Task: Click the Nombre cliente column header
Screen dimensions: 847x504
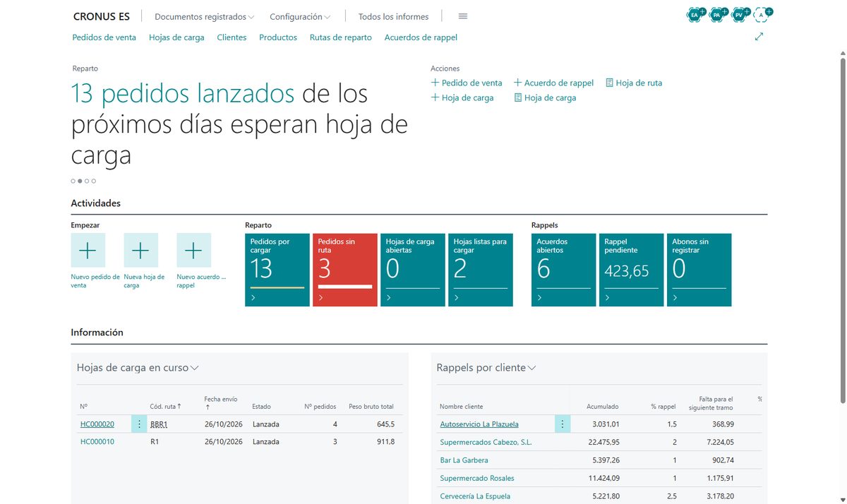Action: pos(462,407)
